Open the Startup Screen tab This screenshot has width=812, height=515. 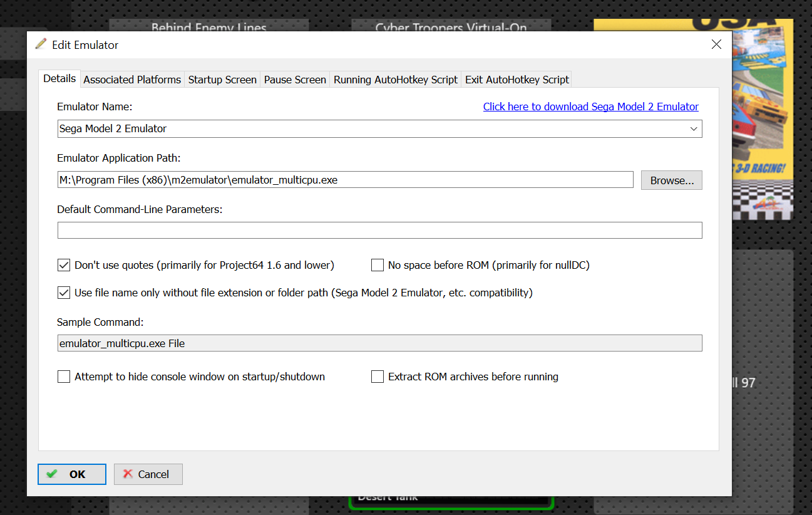222,80
